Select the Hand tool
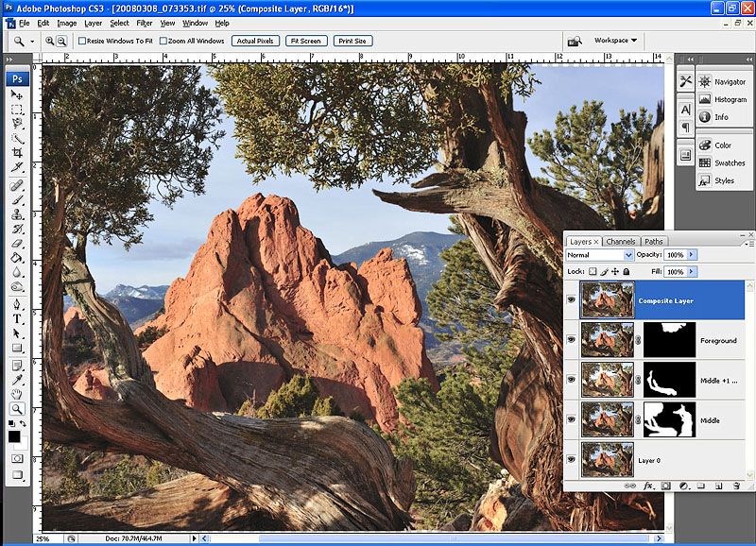The image size is (756, 546). (x=17, y=394)
